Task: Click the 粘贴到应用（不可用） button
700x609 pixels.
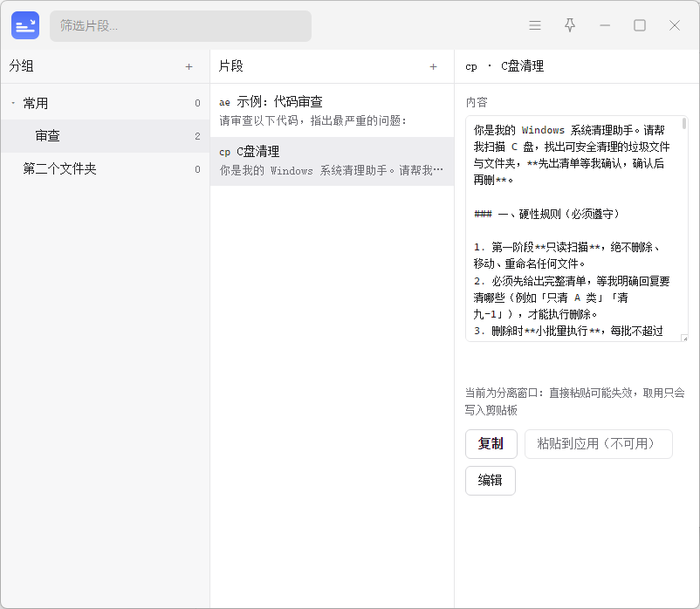Action: 598,444
